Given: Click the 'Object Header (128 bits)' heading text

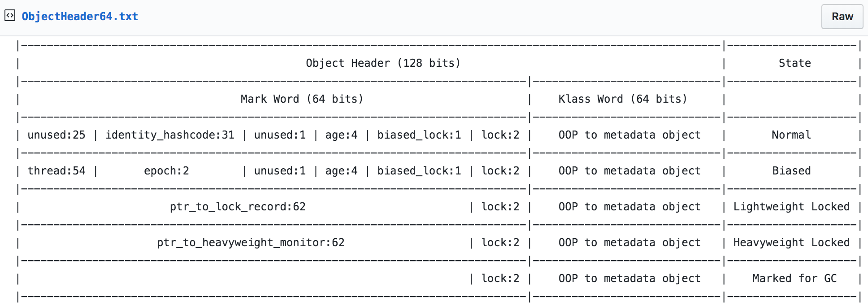Looking at the screenshot, I should 383,63.
